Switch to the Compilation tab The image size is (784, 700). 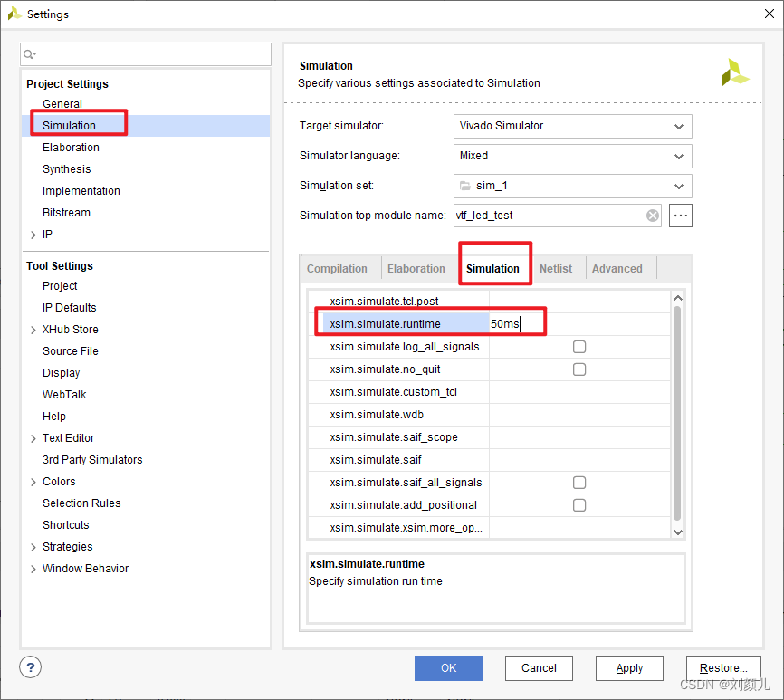pos(337,269)
